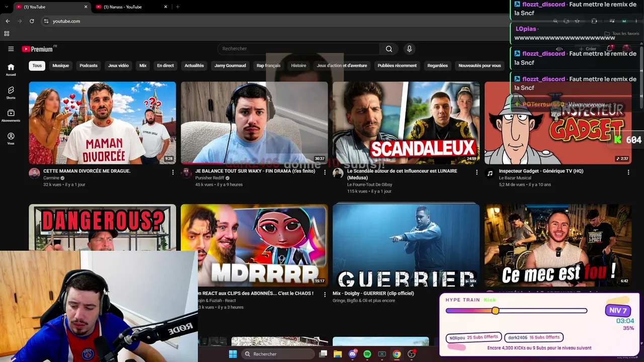Image resolution: width=644 pixels, height=362 pixels.
Task: Click the YouTube search magnifier button
Action: pos(389,49)
